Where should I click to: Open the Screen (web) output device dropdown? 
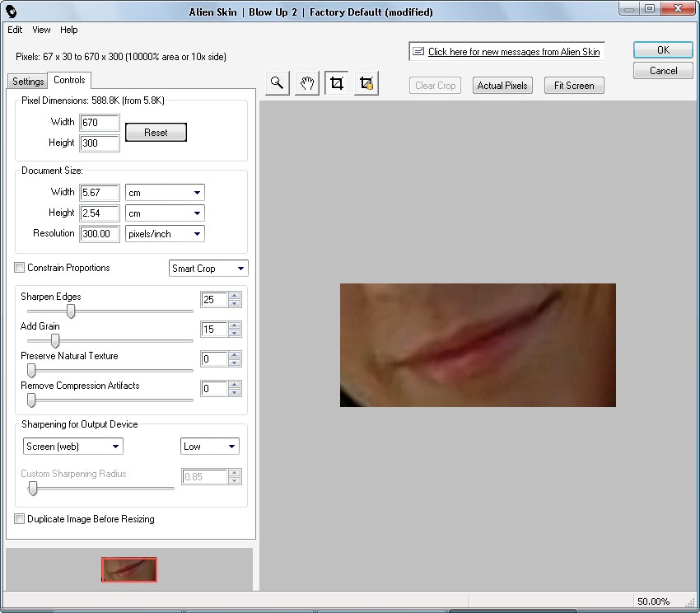(x=72, y=447)
